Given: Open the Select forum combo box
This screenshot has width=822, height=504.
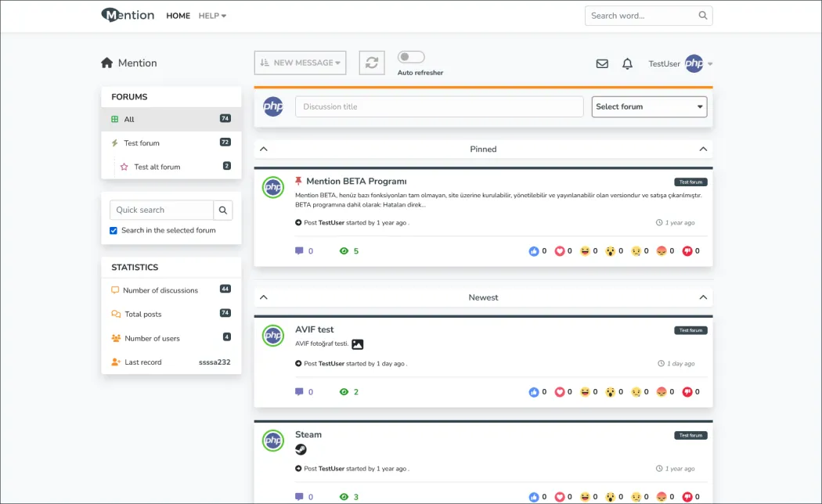Looking at the screenshot, I should point(650,107).
